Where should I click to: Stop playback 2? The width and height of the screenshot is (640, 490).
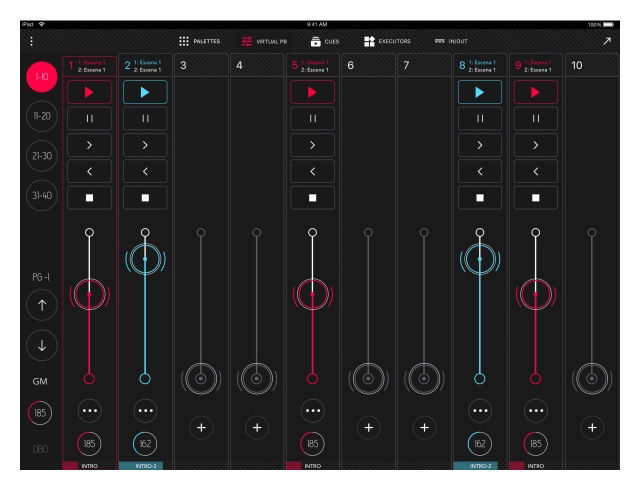point(145,198)
